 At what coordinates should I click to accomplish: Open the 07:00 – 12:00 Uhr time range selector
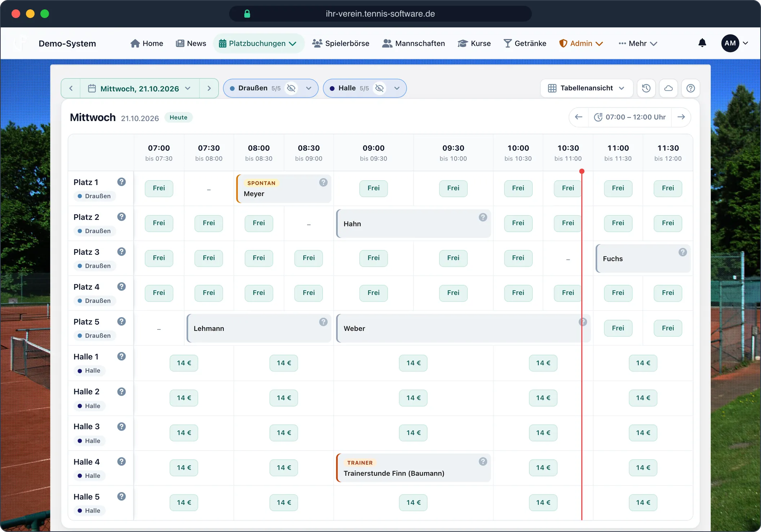(x=630, y=117)
